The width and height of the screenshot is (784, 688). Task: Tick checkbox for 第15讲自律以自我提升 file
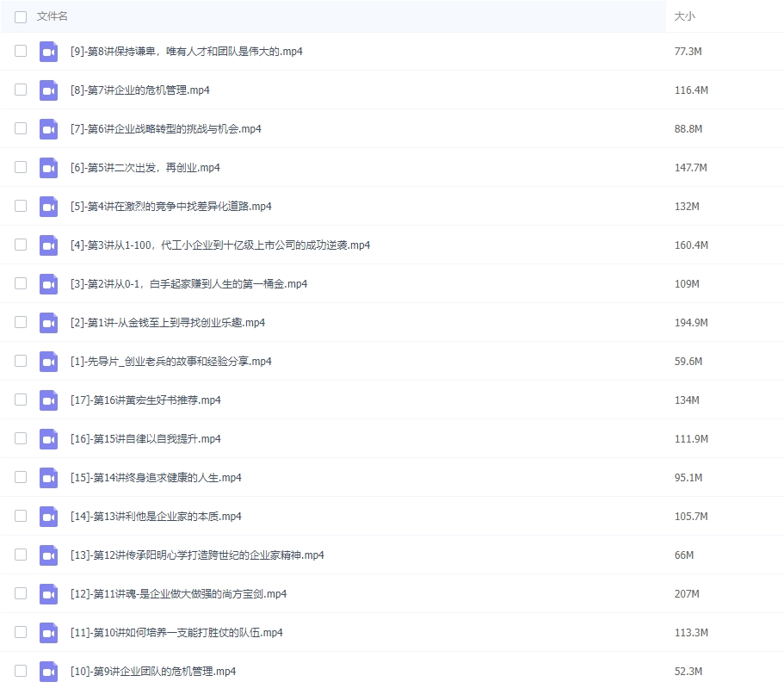click(x=21, y=438)
